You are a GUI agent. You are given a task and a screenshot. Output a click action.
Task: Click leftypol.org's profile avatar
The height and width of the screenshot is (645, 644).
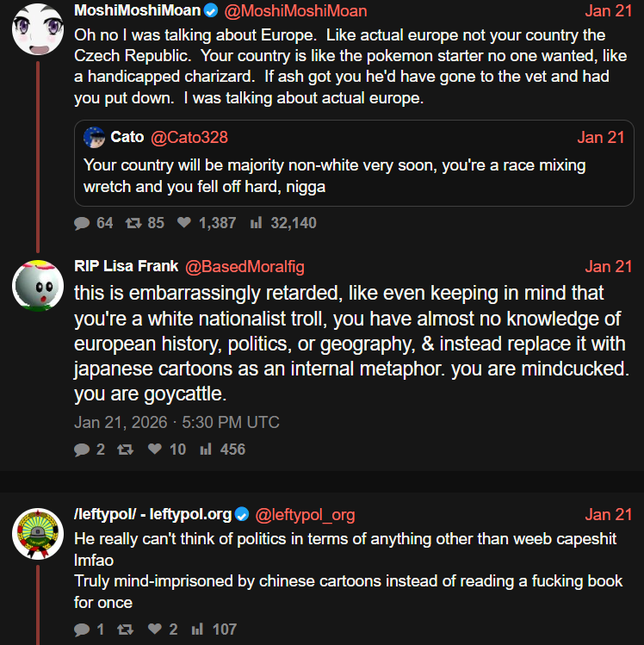coord(37,533)
